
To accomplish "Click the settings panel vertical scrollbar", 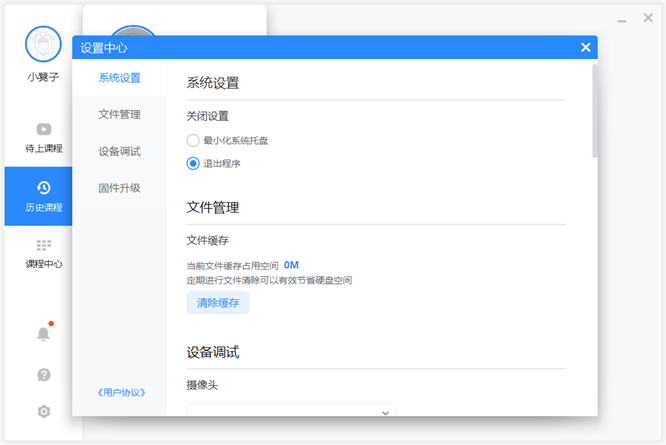I will coord(594,110).
